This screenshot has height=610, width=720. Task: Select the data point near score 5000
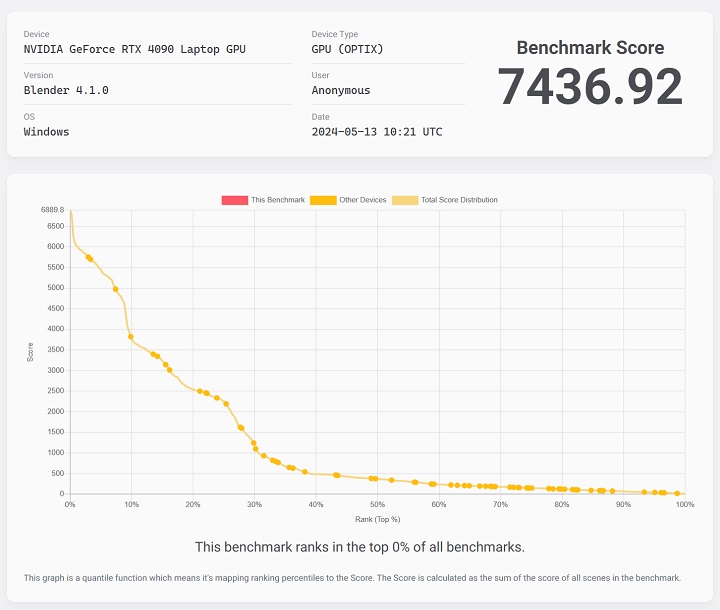(x=116, y=290)
